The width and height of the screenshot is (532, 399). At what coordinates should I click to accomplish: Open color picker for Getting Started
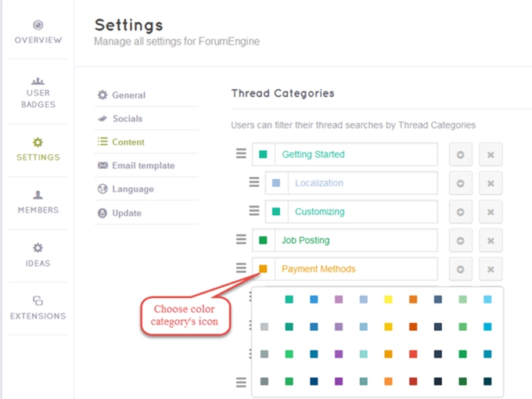pyautogui.click(x=263, y=155)
